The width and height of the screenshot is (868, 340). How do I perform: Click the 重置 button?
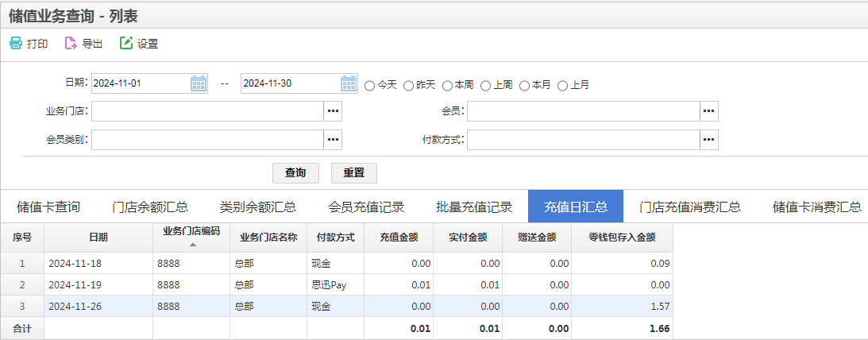coord(353,172)
